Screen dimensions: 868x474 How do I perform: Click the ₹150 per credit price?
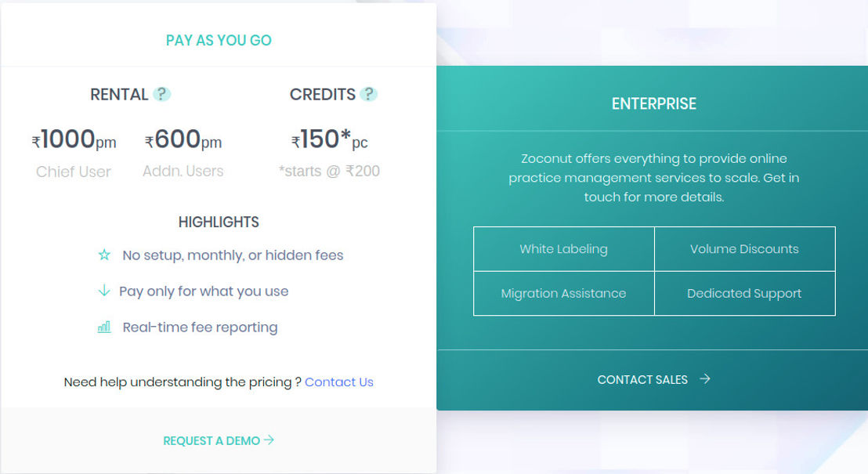pos(329,139)
